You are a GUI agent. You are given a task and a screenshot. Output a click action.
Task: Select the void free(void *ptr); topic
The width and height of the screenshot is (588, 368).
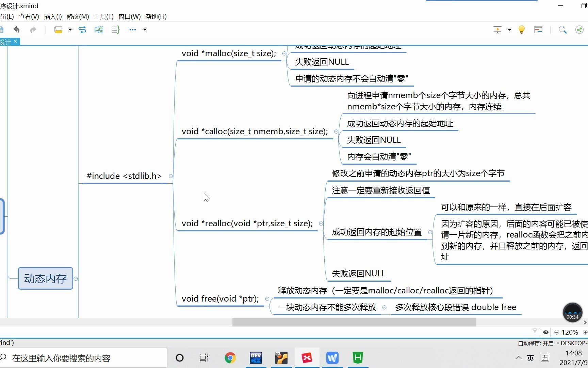(x=220, y=299)
